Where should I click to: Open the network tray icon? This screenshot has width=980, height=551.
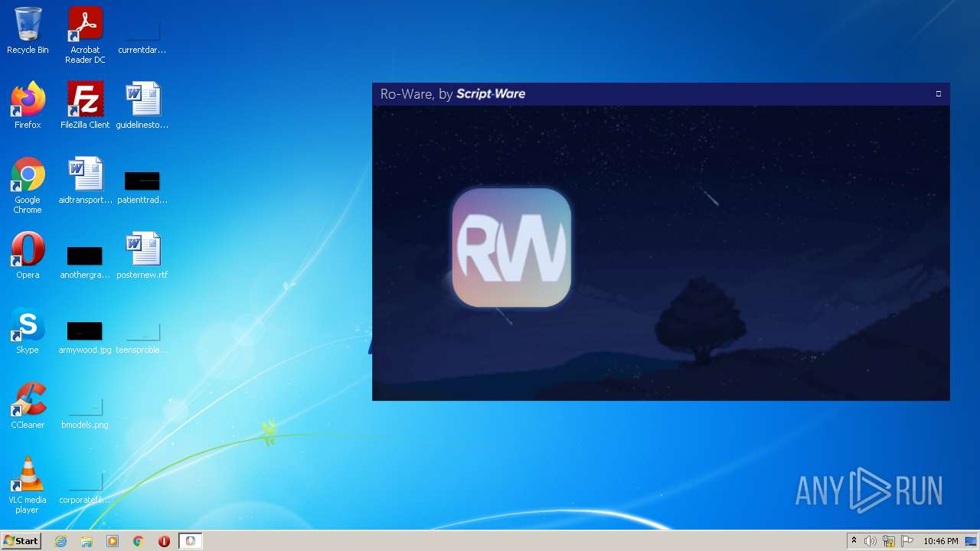coord(889,541)
